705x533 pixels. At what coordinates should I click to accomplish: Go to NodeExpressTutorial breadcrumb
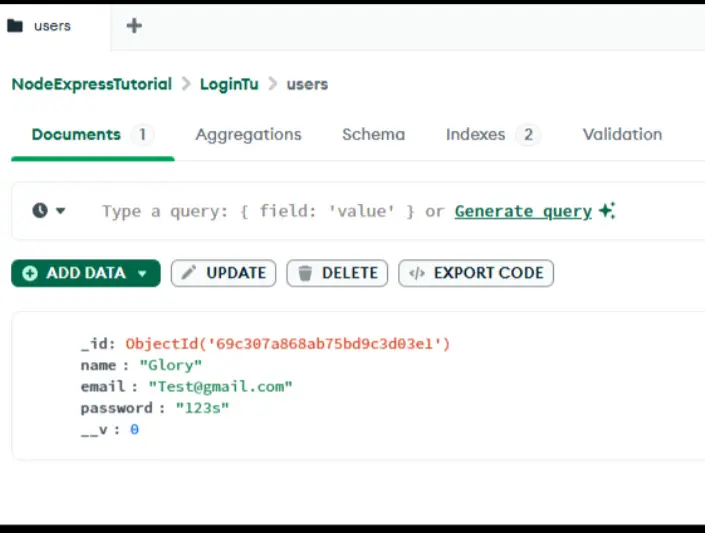click(x=92, y=84)
